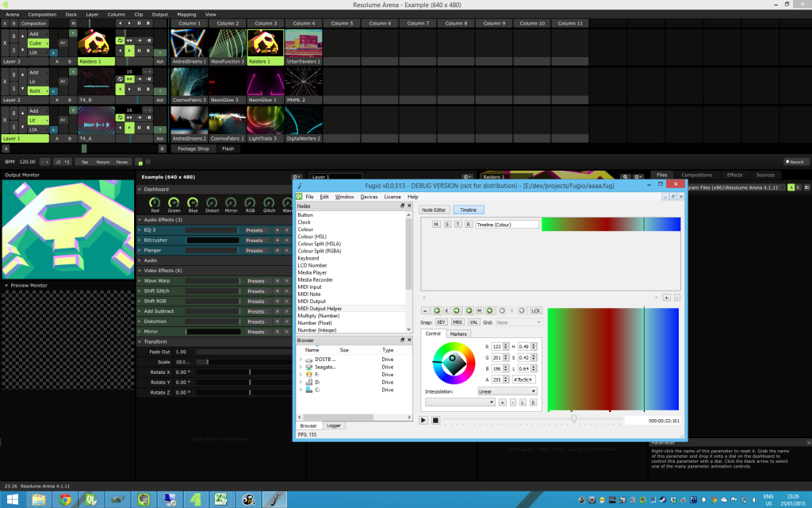Click the Glitch dial on the Dashboard
This screenshot has width=812, height=508.
pyautogui.click(x=269, y=202)
